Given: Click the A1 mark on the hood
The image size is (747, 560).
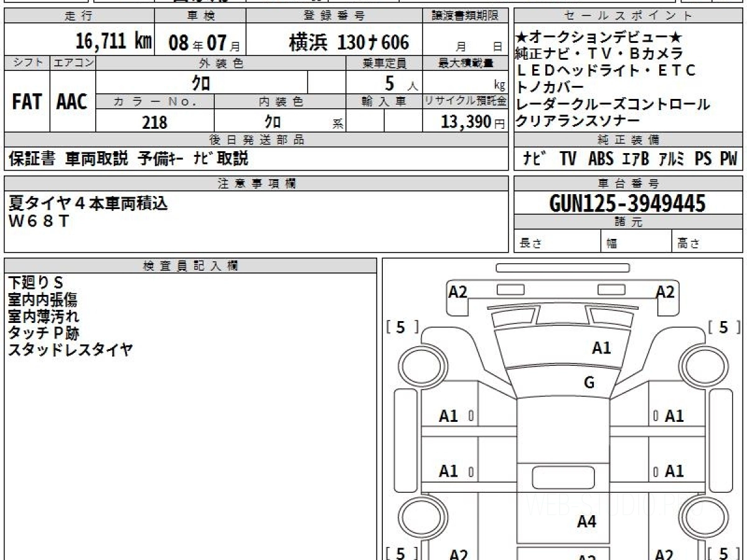Looking at the screenshot, I should click(601, 348).
